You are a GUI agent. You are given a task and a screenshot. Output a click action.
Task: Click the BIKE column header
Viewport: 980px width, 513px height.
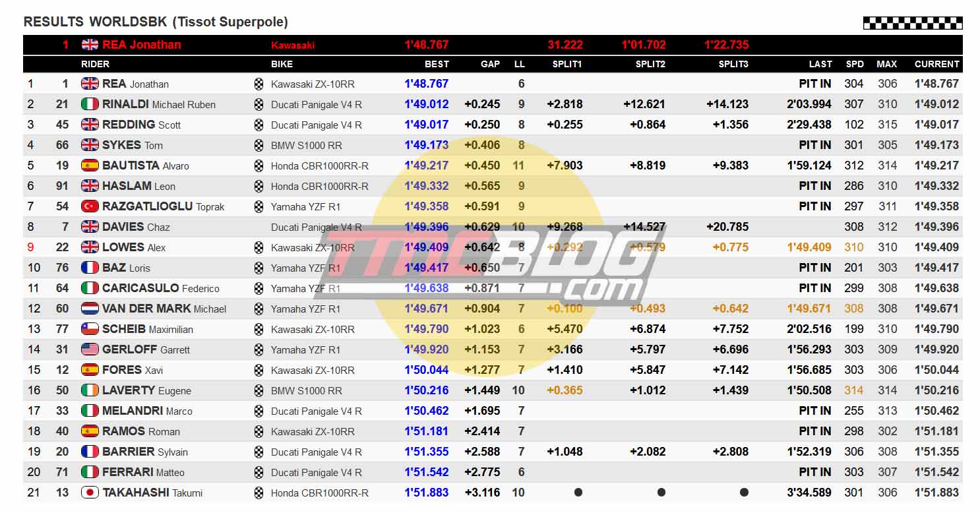pos(282,64)
